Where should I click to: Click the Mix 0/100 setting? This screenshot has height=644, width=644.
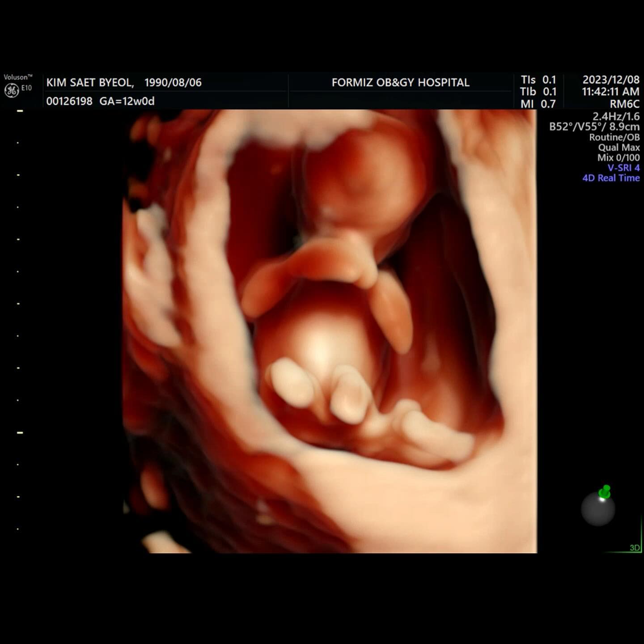click(619, 157)
